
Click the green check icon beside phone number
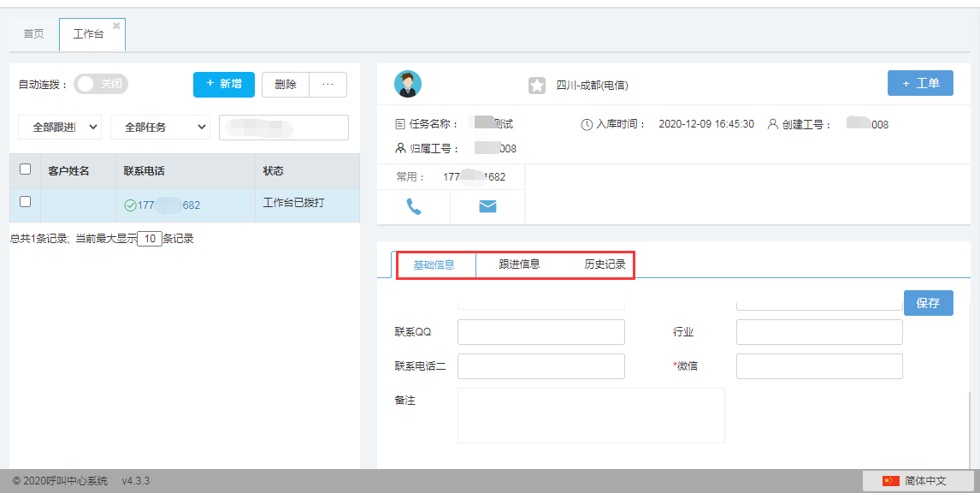130,205
